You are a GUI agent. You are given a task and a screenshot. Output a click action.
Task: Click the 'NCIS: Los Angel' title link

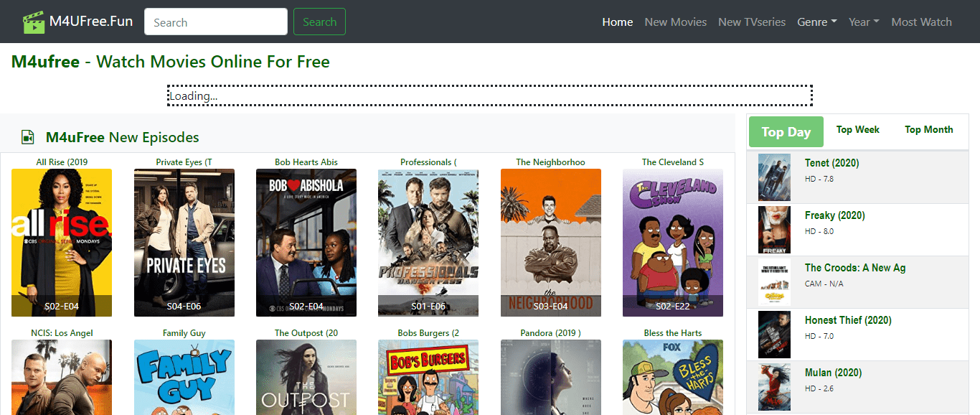tap(62, 332)
